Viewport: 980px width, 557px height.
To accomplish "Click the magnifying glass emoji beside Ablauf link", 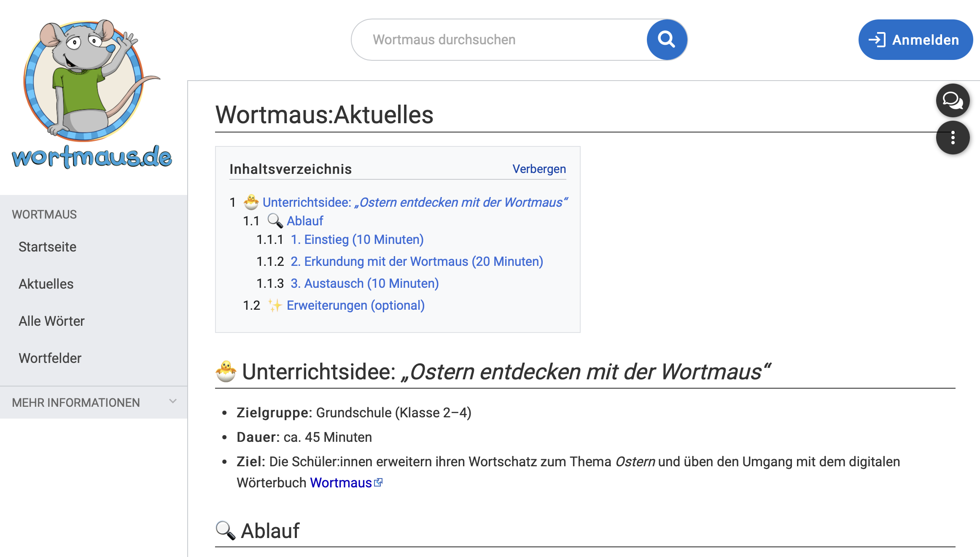I will [275, 221].
